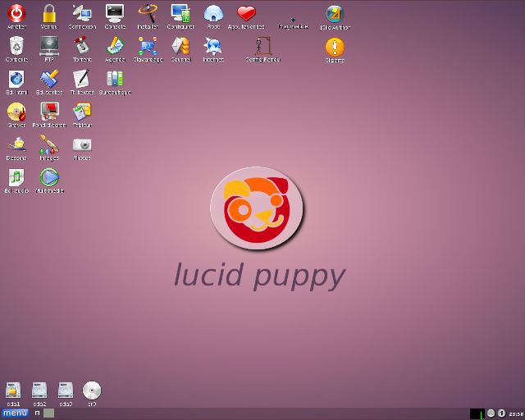The width and height of the screenshot is (525, 420).
Task: Open the red Arrêter power icon
Action: pyautogui.click(x=16, y=13)
